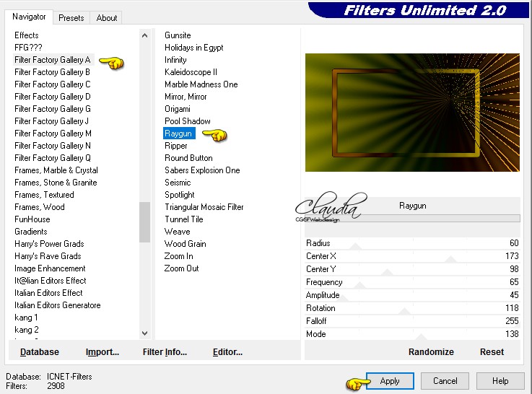Image resolution: width=532 pixels, height=394 pixels.
Task: Select Harry's Rave Grads
Action: [x=48, y=256]
